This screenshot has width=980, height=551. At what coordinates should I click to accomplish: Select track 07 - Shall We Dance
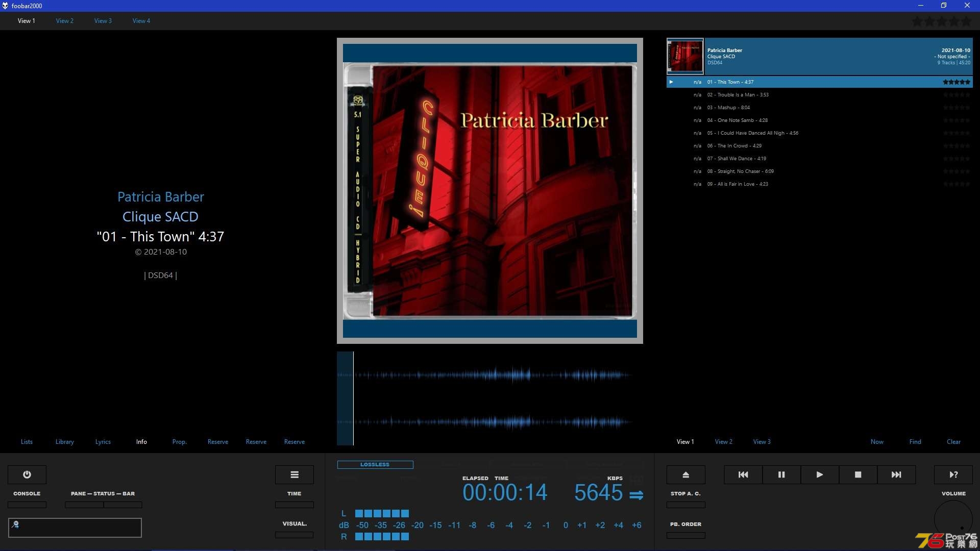[x=820, y=159]
